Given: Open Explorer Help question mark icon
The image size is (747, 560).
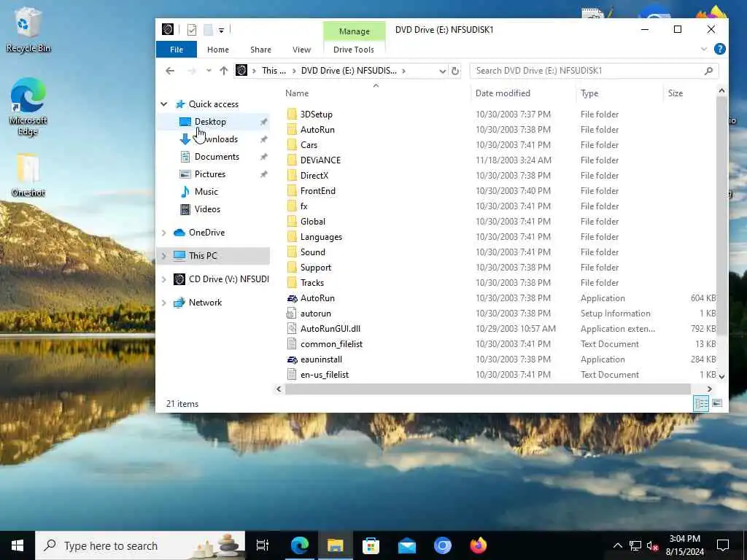Looking at the screenshot, I should (x=720, y=49).
